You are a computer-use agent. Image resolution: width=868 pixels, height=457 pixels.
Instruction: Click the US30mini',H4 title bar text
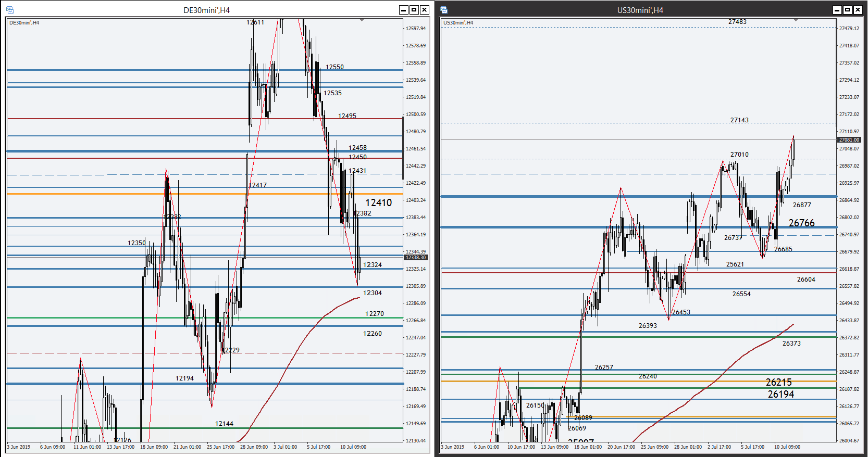click(640, 10)
